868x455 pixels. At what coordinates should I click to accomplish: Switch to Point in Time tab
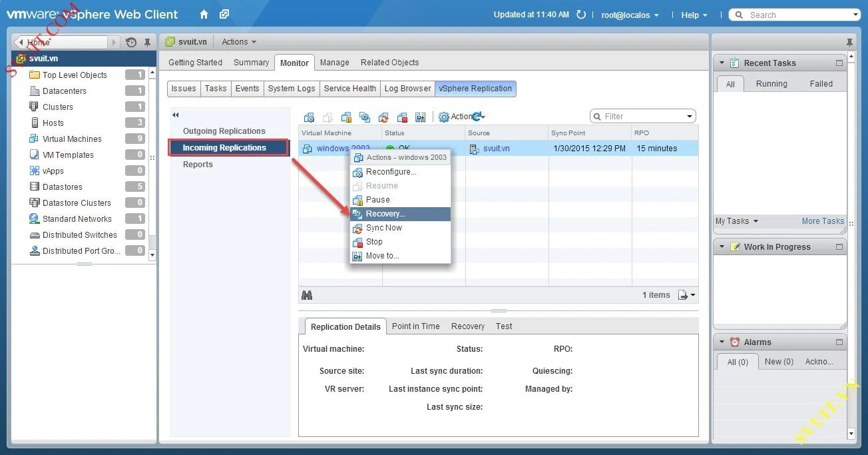point(415,326)
